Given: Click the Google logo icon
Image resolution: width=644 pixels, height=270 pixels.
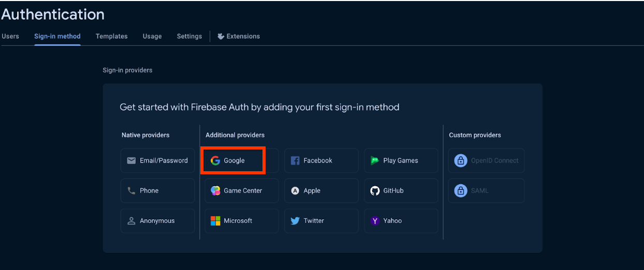Looking at the screenshot, I should pos(215,161).
